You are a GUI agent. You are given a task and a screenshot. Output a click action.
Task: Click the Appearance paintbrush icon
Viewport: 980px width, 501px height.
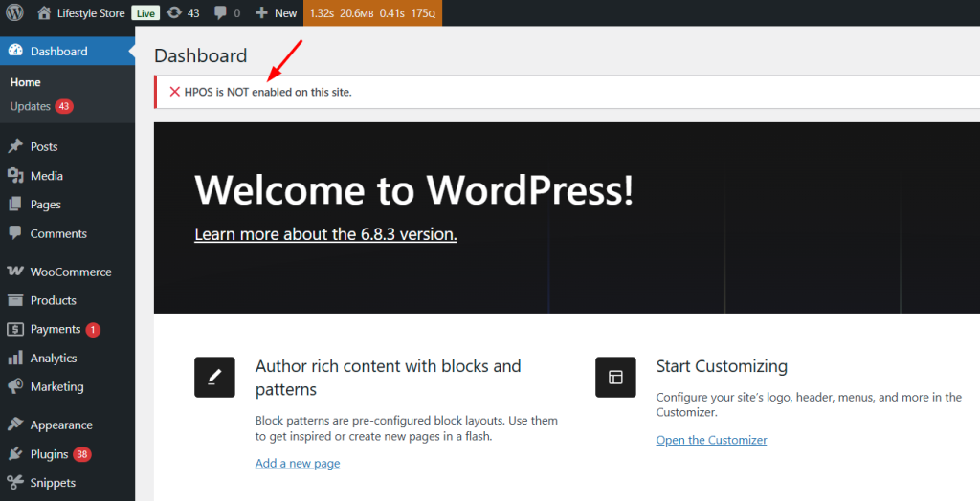[15, 425]
